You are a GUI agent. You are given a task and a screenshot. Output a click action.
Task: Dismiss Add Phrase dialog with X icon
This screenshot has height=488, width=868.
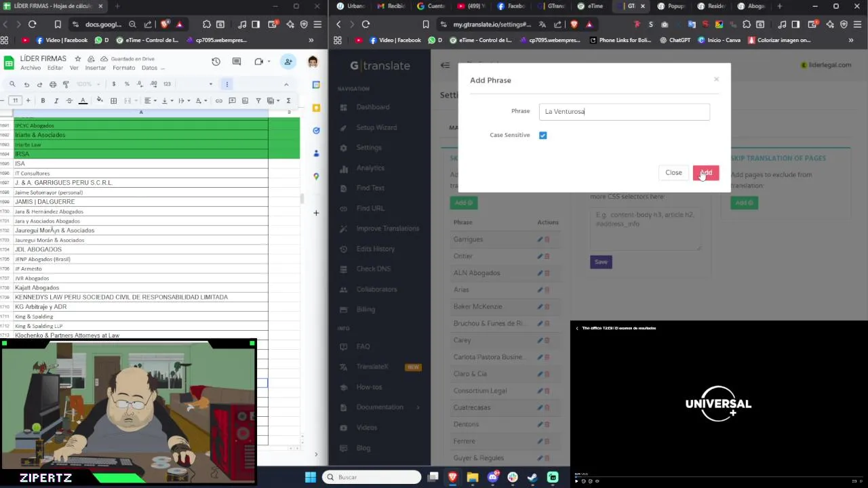coord(716,79)
